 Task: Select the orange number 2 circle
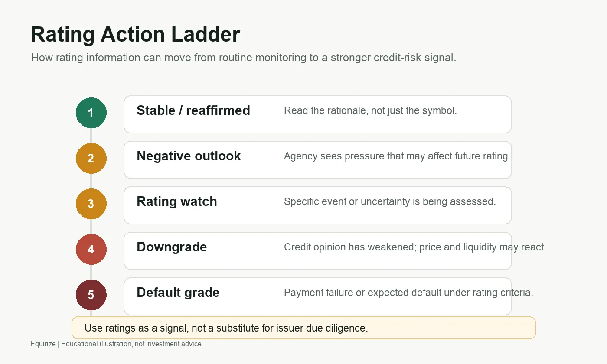[91, 158]
